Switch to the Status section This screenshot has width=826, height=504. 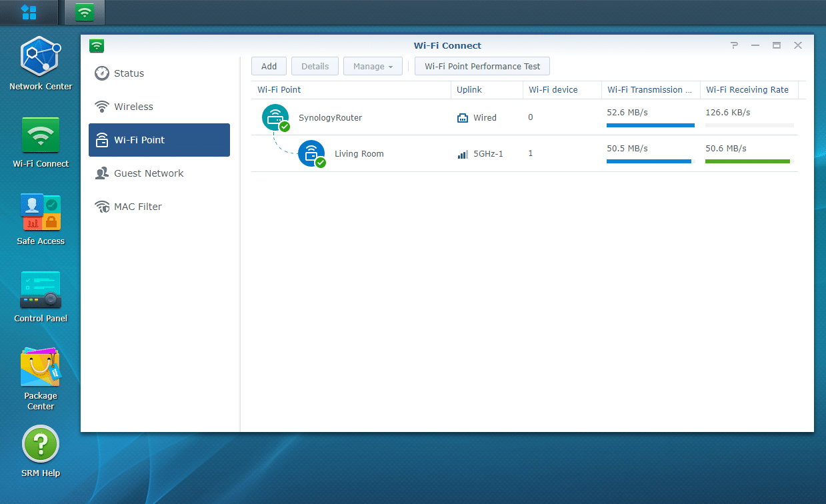pyautogui.click(x=129, y=73)
